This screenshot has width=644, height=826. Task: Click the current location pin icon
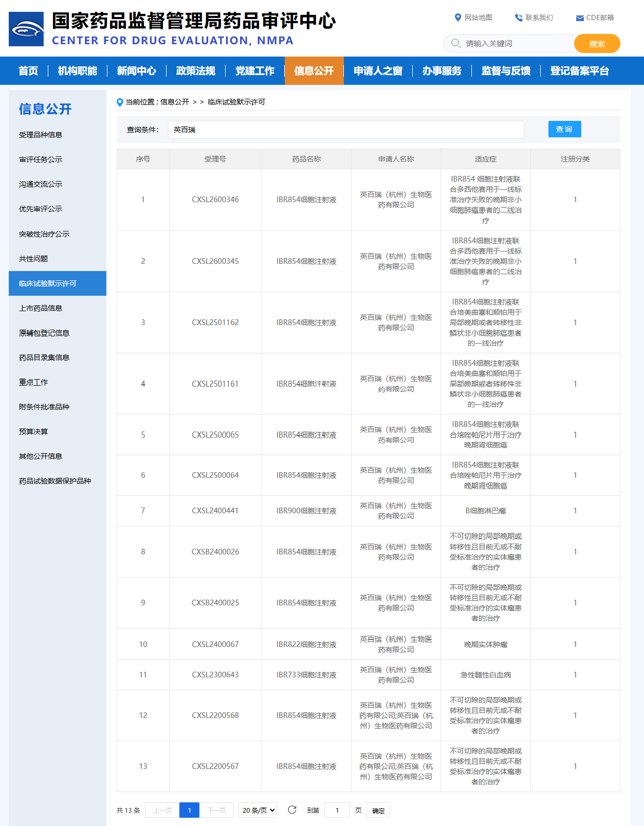pos(120,102)
